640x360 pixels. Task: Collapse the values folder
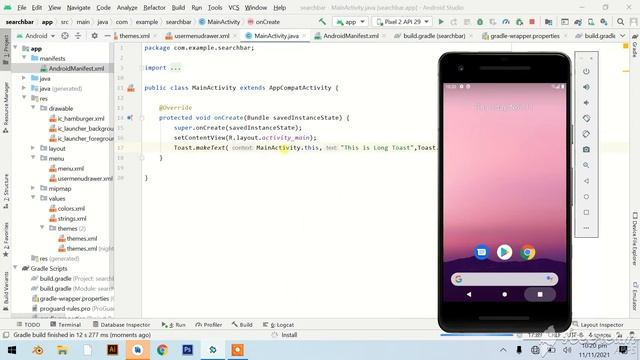33,198
